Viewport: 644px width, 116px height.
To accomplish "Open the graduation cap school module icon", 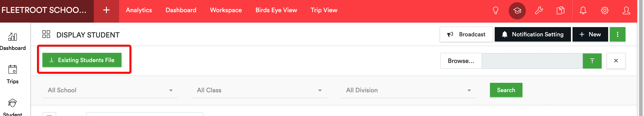I will [517, 11].
